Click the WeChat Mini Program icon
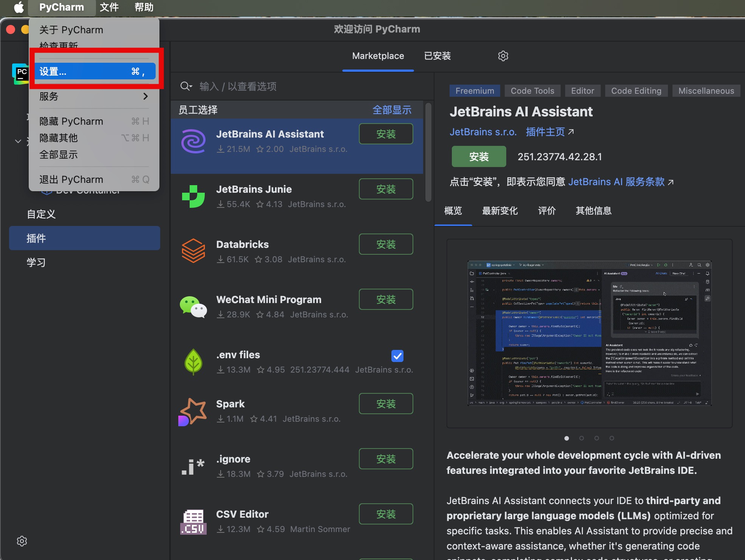 (193, 306)
